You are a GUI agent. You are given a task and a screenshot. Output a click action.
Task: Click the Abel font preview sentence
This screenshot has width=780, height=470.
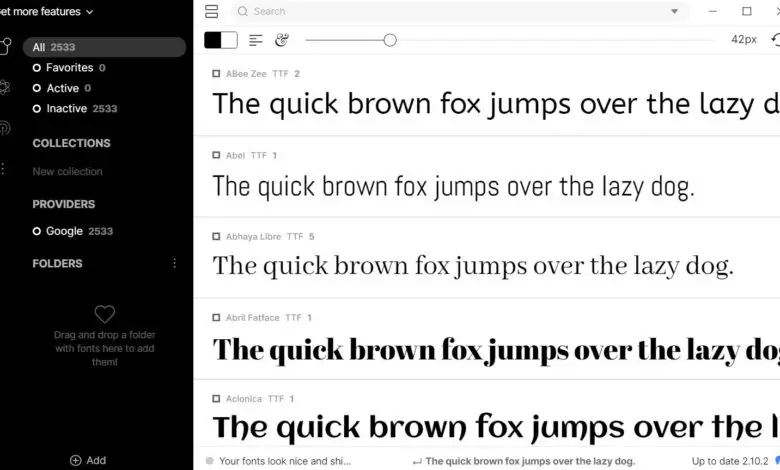[453, 188]
